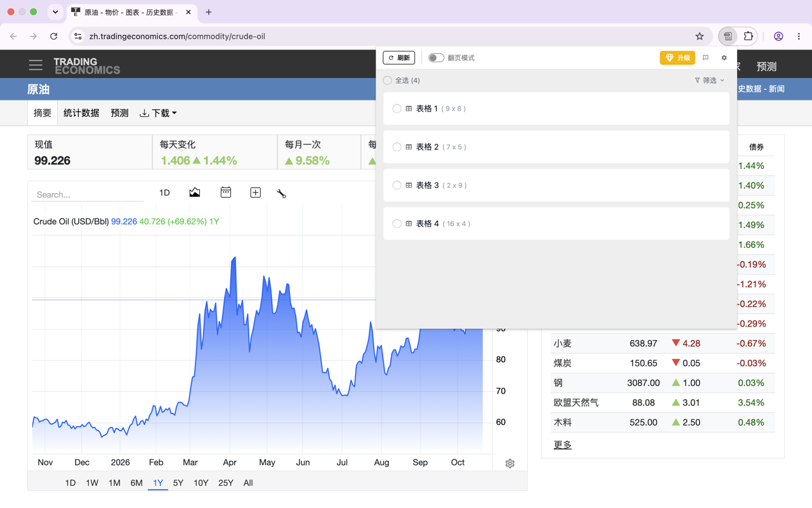Click the chart type icon
The image size is (812, 508).
coord(195,192)
